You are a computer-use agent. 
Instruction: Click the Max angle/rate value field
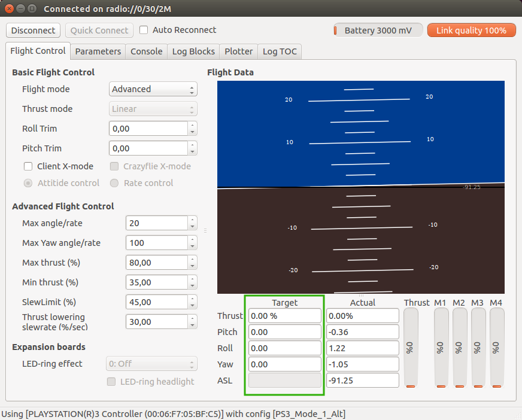tap(156, 223)
